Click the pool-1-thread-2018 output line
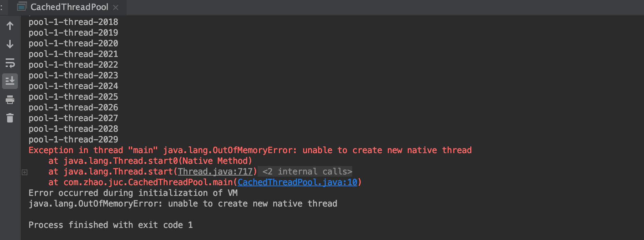Viewport: 644px width, 240px height. click(x=73, y=22)
